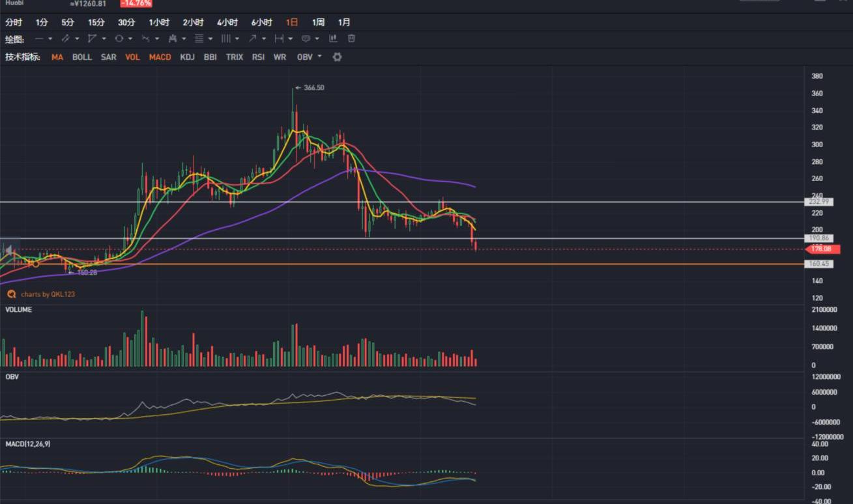The width and height of the screenshot is (853, 504).
Task: Toggle the VOL indicator
Action: pyautogui.click(x=132, y=57)
